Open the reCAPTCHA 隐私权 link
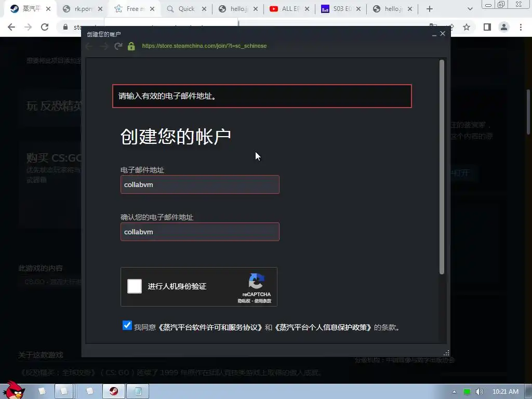The width and height of the screenshot is (532, 399). click(244, 301)
